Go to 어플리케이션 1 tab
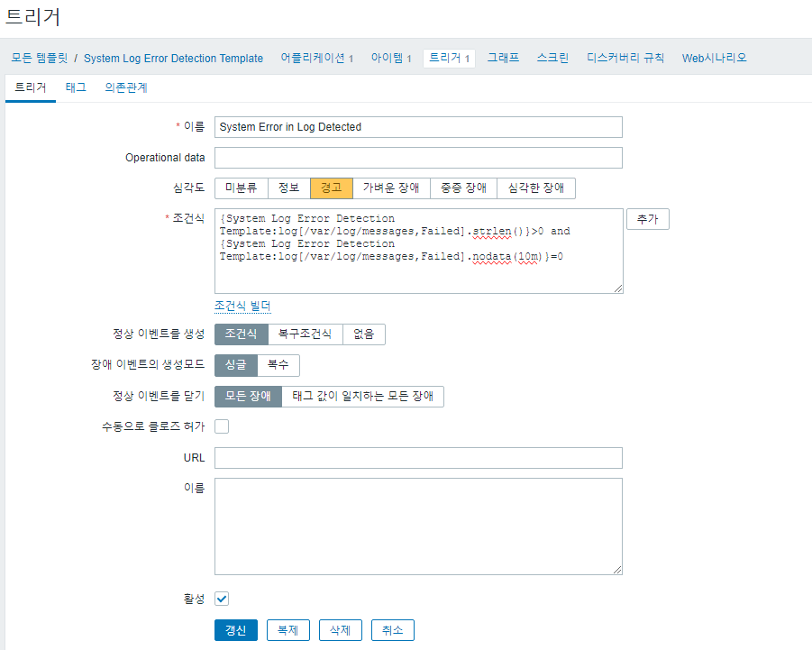812x650 pixels. (x=317, y=58)
